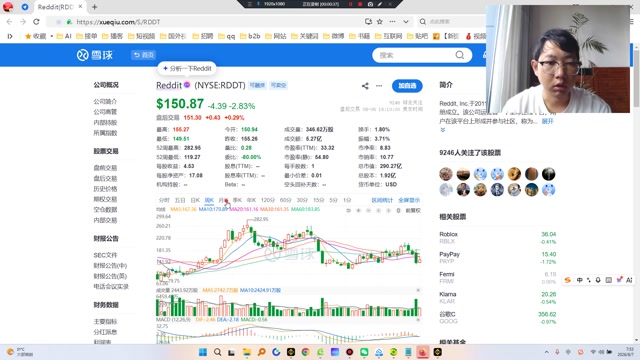Open the three-dot more menu near share icon
This screenshot has height=360, width=640.
click(379, 86)
